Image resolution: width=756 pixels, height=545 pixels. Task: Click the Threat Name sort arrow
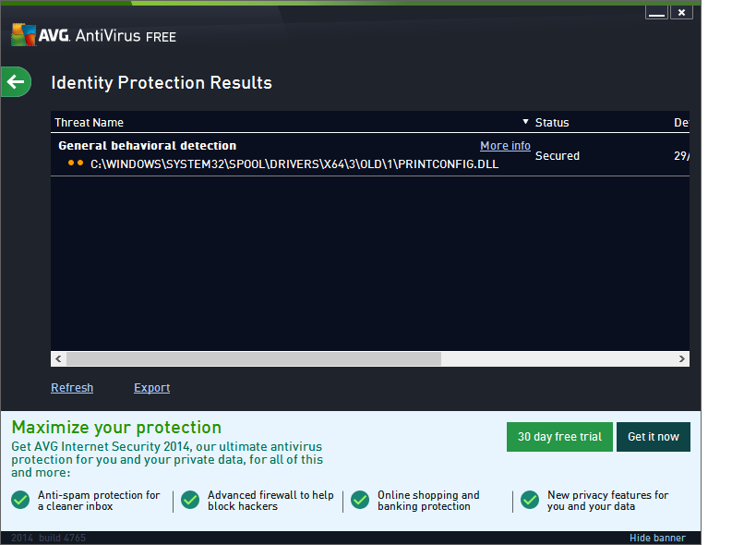click(525, 122)
